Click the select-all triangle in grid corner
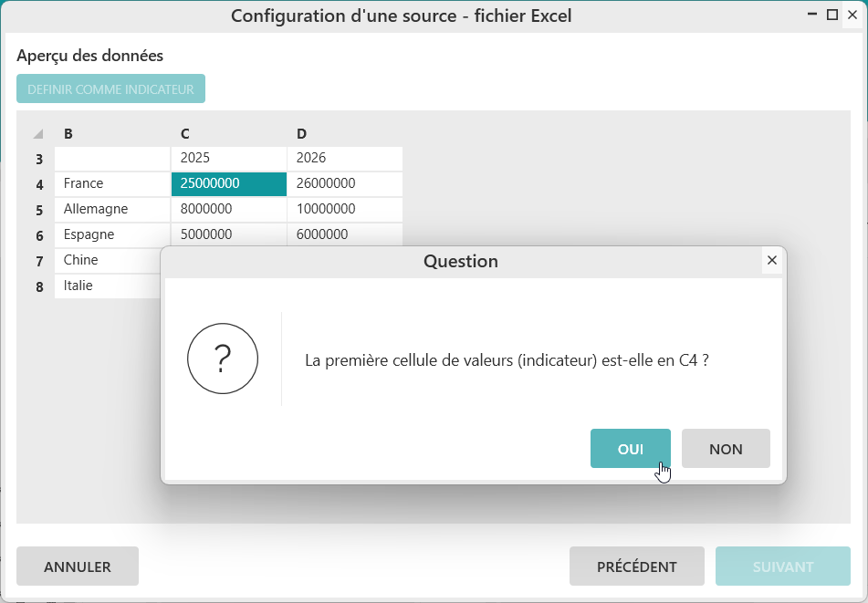The image size is (868, 603). point(38,134)
